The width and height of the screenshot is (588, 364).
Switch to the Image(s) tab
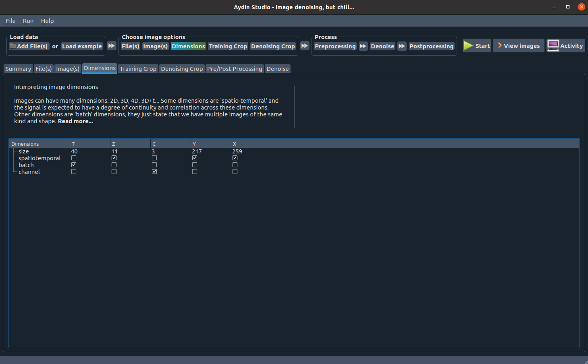pyautogui.click(x=68, y=69)
